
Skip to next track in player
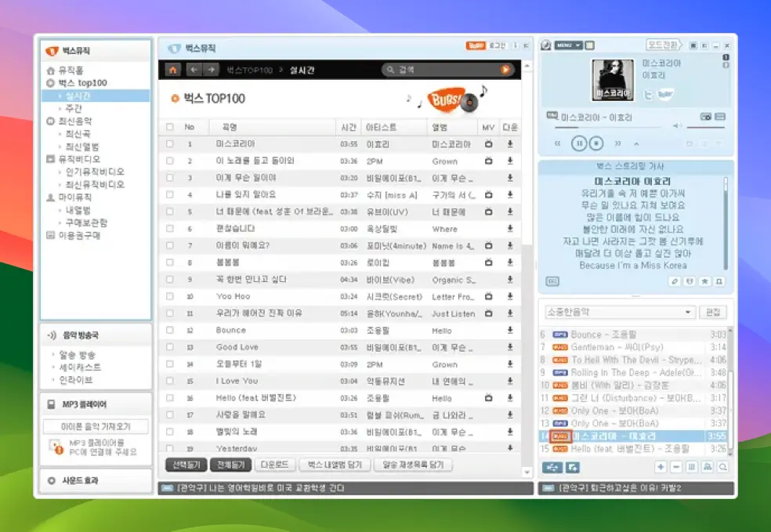(x=617, y=143)
